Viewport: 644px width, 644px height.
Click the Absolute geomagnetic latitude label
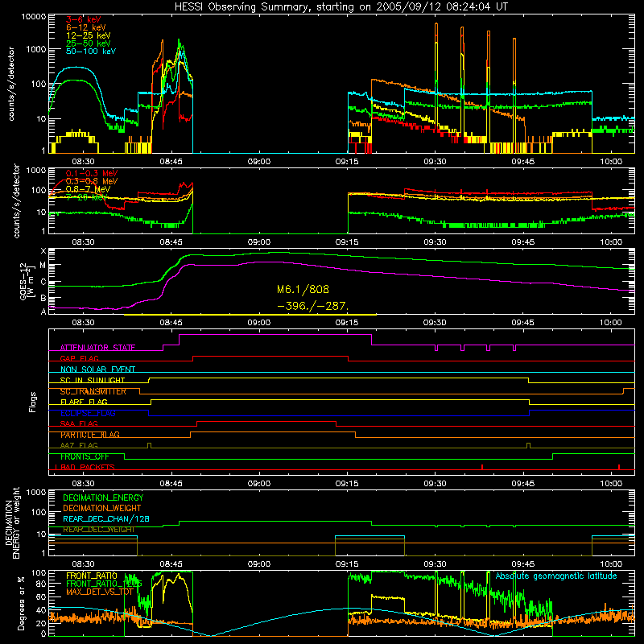tap(556, 576)
